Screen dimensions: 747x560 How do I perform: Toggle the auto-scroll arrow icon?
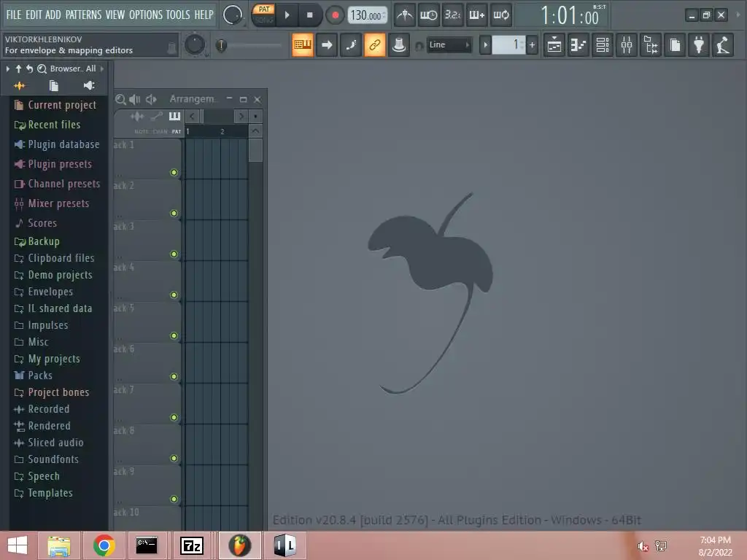click(x=327, y=45)
